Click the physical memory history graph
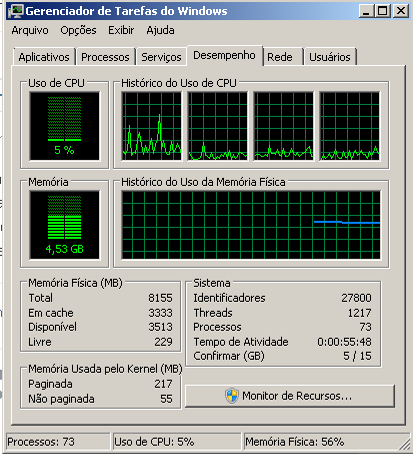 pyautogui.click(x=251, y=225)
